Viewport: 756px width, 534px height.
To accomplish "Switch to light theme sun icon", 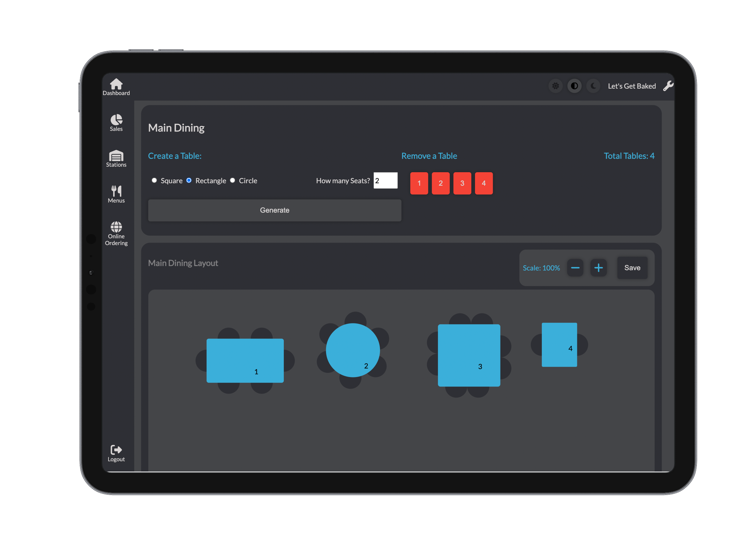I will [x=556, y=86].
